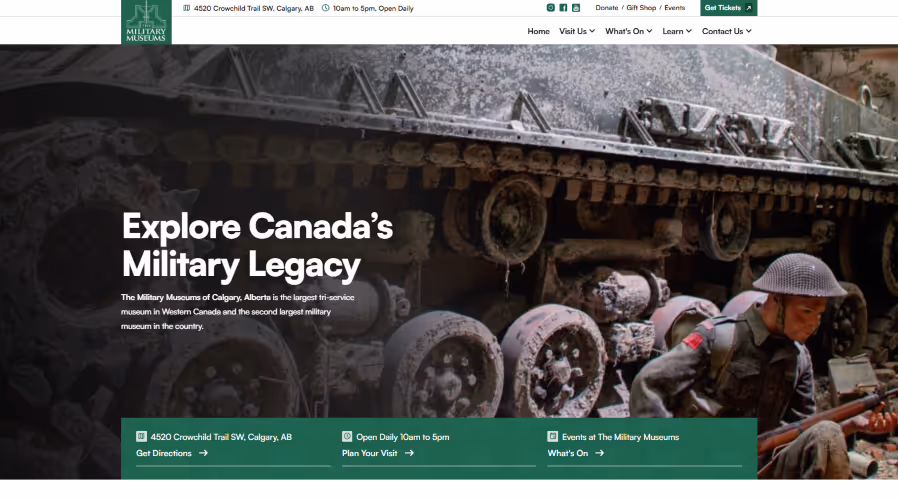Click the map icon in the green banner
898x500 pixels.
(x=141, y=436)
